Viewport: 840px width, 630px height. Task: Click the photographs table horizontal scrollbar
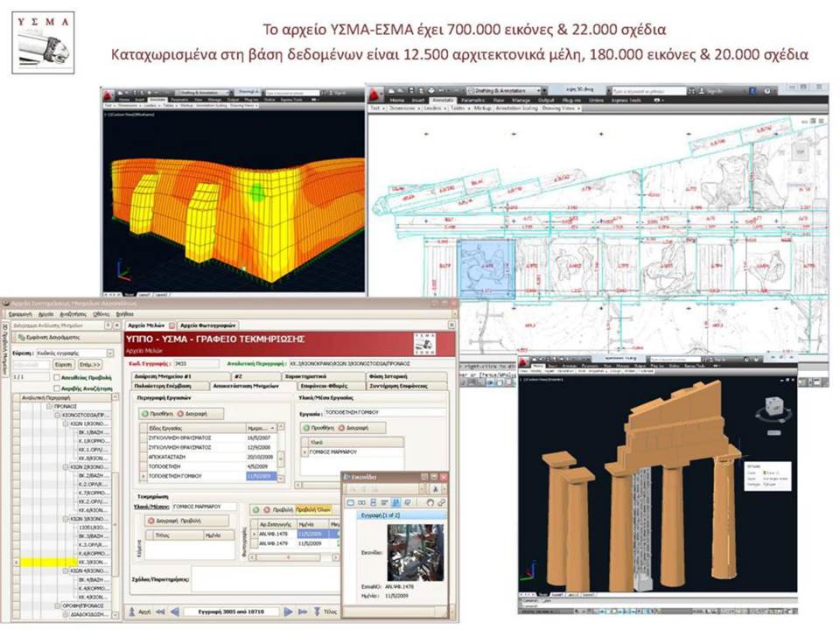click(295, 557)
